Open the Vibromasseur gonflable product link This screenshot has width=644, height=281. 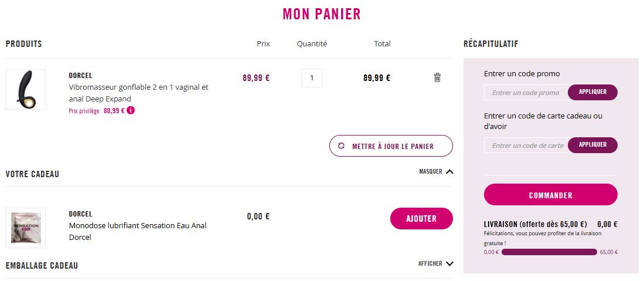pyautogui.click(x=138, y=93)
